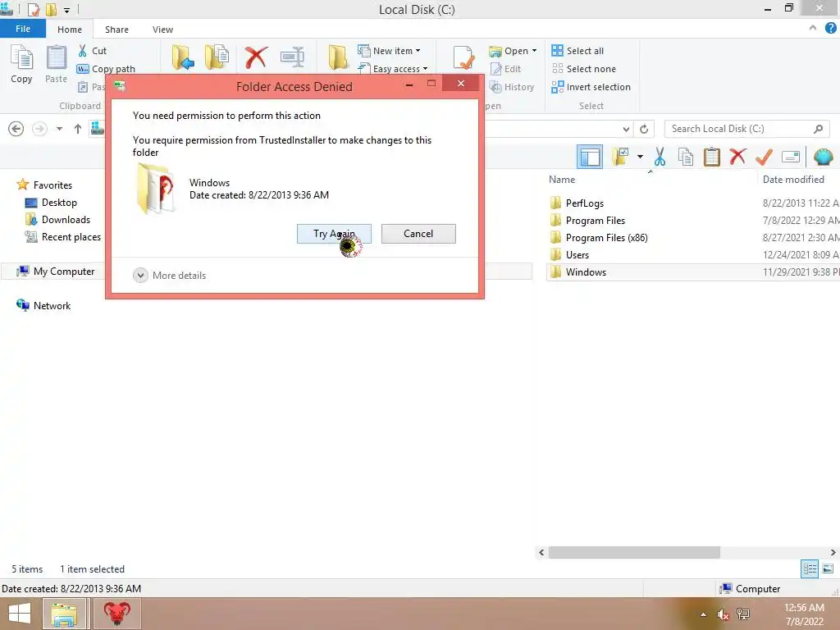The width and height of the screenshot is (840, 630).
Task: Select the Cut scissors command
Action: (92, 51)
